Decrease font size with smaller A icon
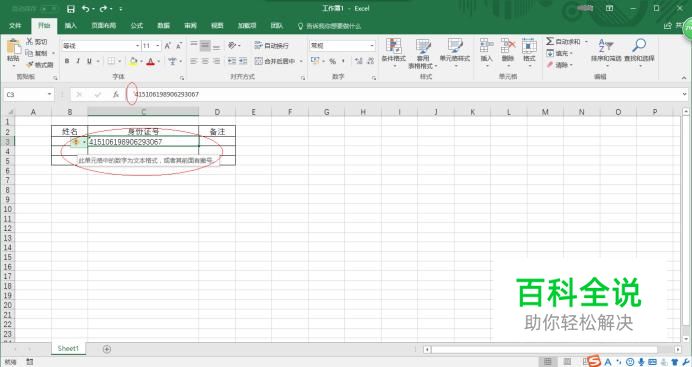The height and width of the screenshot is (367, 692). (179, 46)
